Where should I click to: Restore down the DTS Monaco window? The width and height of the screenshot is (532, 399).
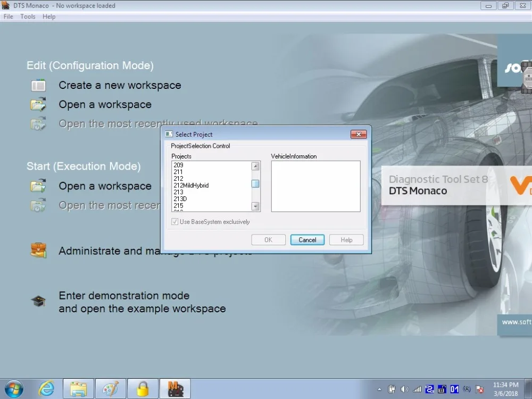(505, 5)
